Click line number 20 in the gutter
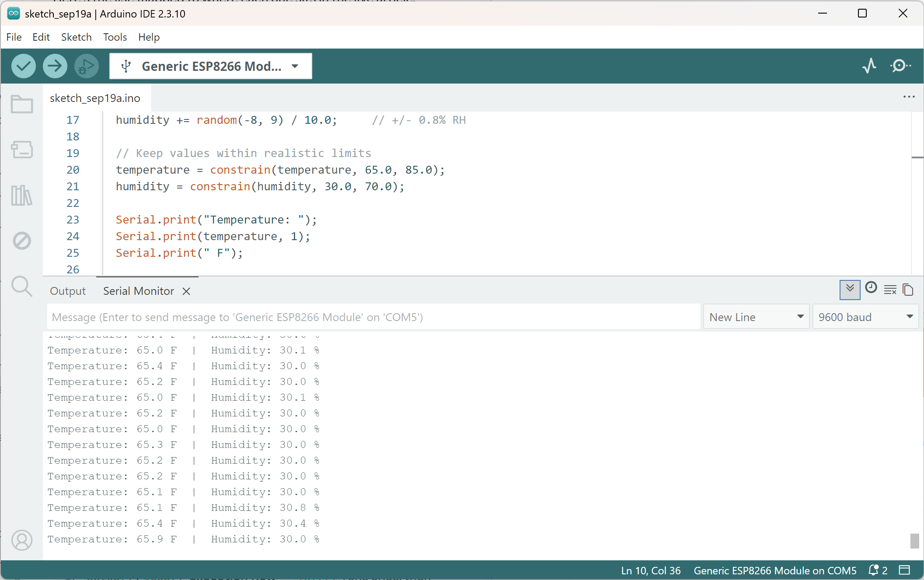Viewport: 924px width, 580px height. 73,170
